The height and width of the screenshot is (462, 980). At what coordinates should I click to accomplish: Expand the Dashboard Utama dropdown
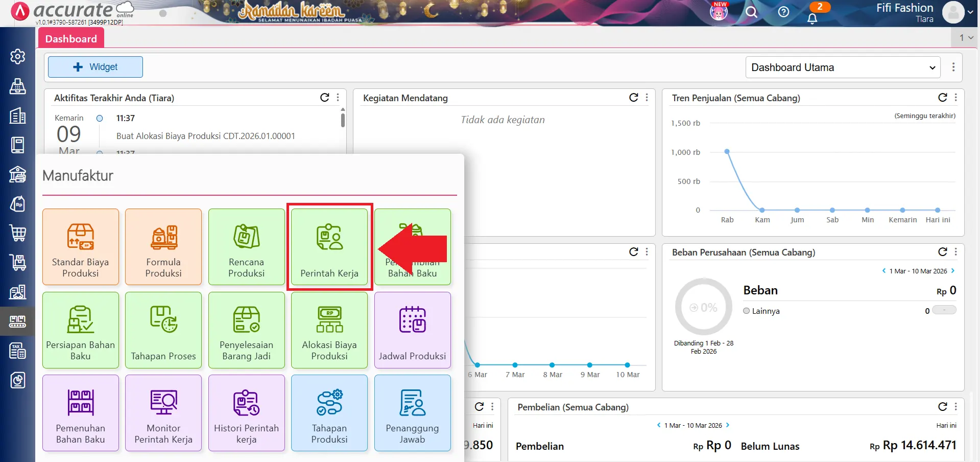(x=843, y=67)
